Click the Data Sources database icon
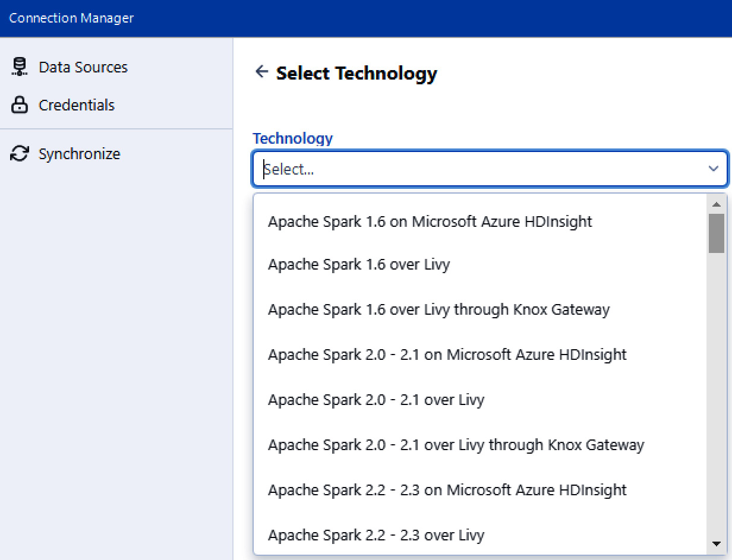This screenshot has height=560, width=732. [19, 67]
